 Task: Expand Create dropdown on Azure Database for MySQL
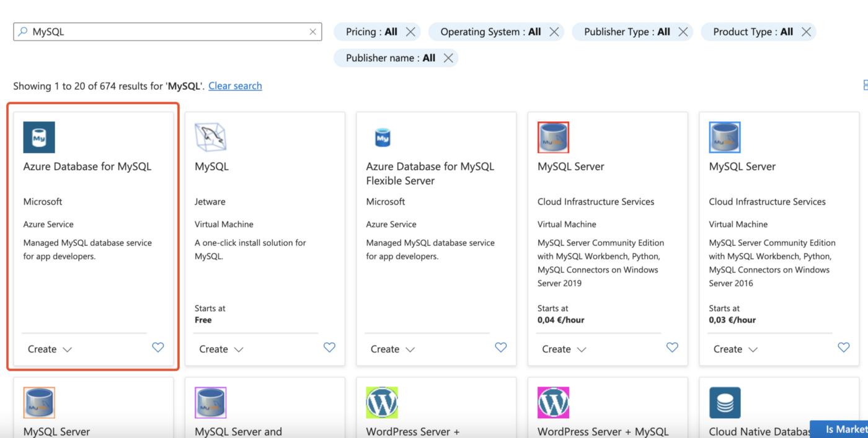pyautogui.click(x=50, y=349)
